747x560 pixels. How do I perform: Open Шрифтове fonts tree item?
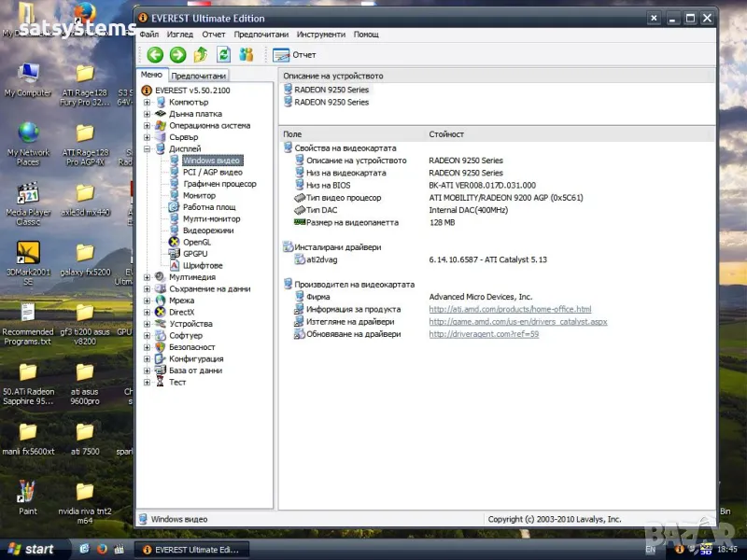[202, 265]
